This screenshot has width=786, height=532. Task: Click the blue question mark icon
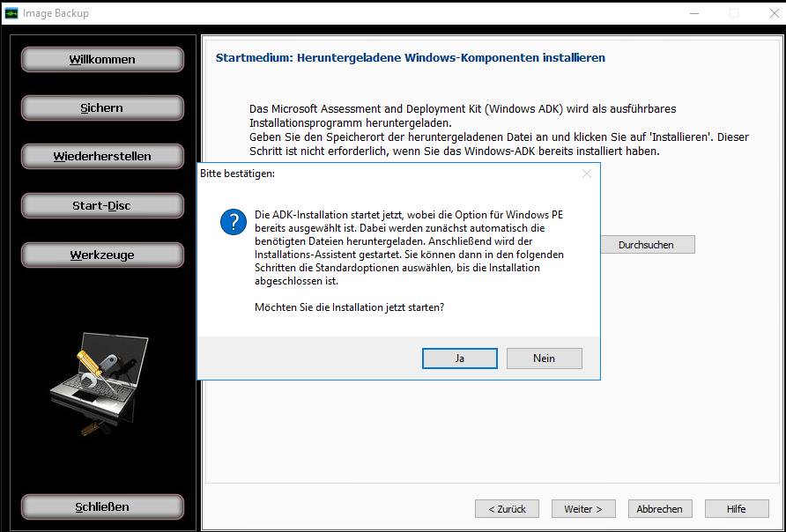click(x=234, y=222)
